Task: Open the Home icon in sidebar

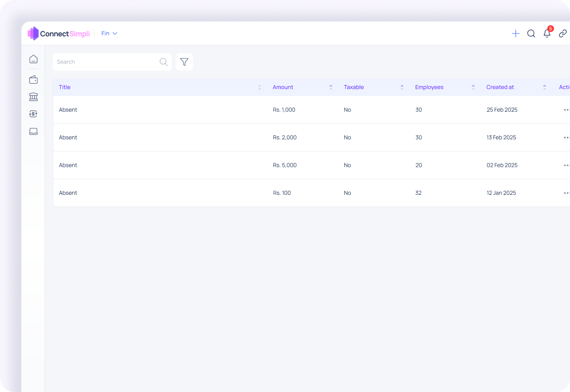Action: click(33, 59)
